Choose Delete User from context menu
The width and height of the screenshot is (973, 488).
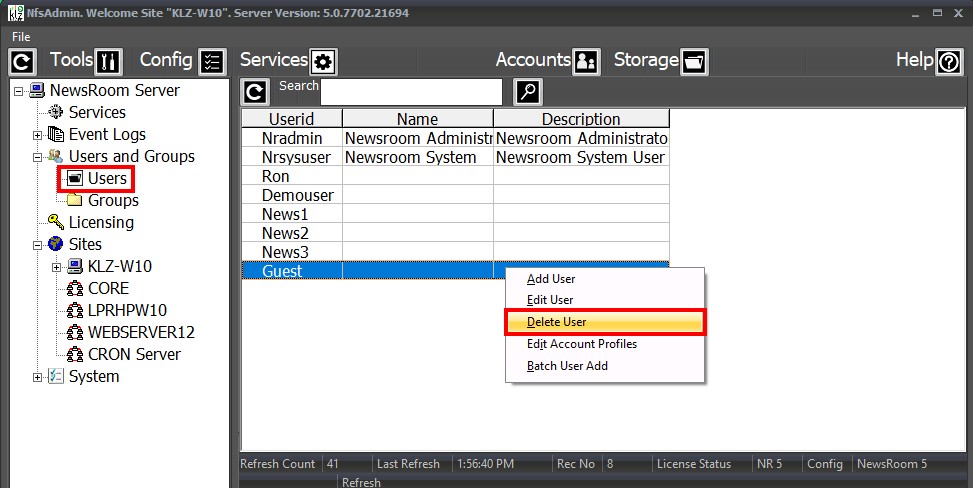tap(605, 322)
